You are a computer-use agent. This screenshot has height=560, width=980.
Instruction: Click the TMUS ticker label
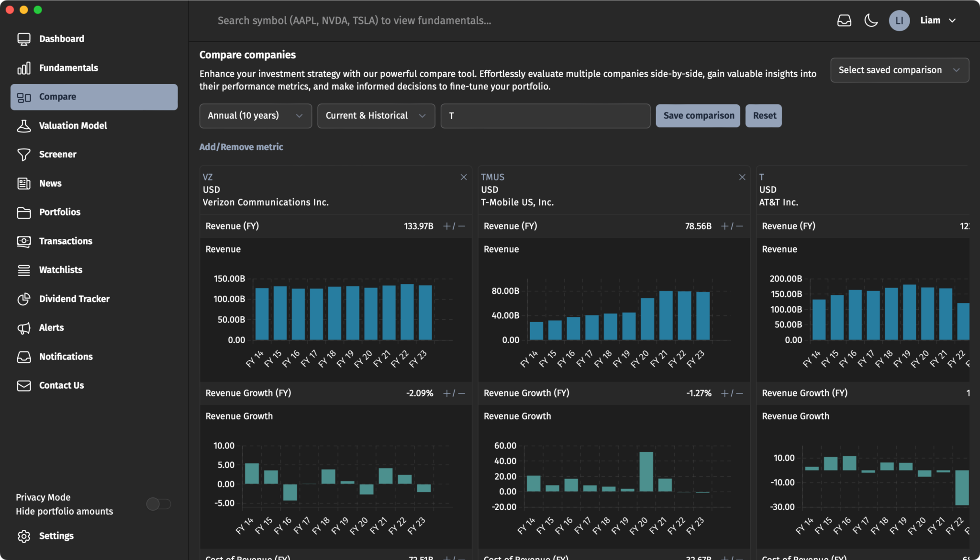click(492, 177)
